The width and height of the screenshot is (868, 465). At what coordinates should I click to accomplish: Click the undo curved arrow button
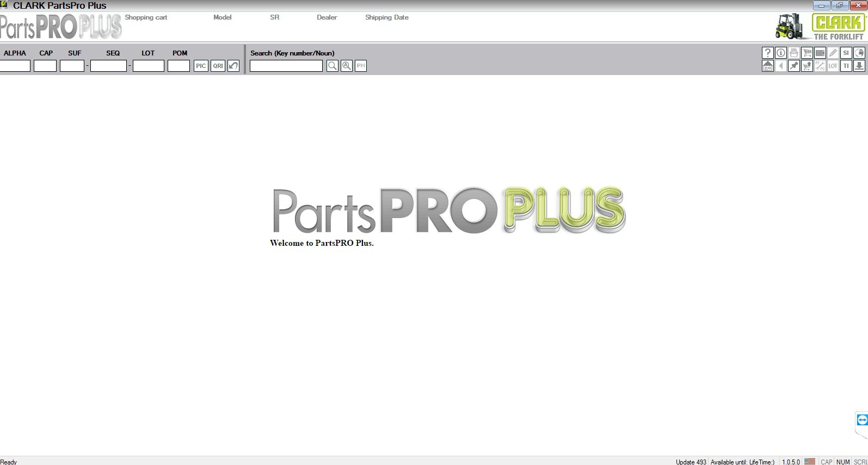[x=233, y=66]
